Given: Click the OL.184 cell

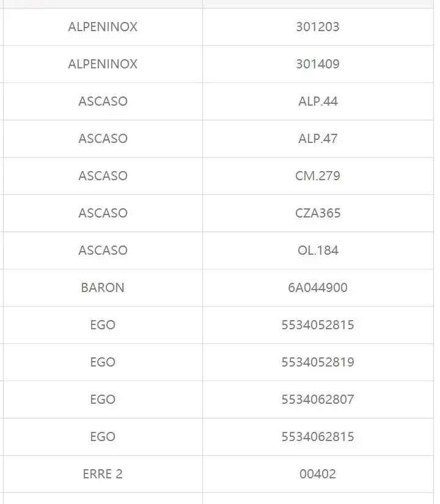Looking at the screenshot, I should tap(318, 250).
